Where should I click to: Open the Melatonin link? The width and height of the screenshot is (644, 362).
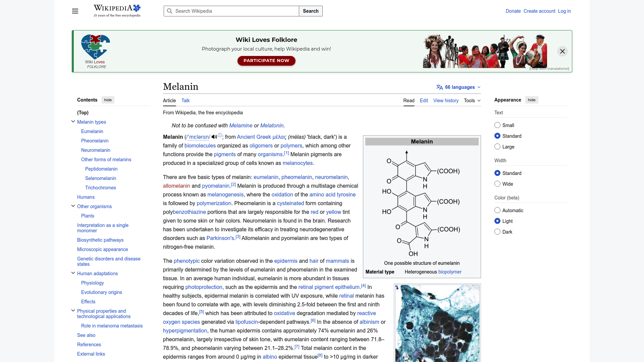click(272, 125)
